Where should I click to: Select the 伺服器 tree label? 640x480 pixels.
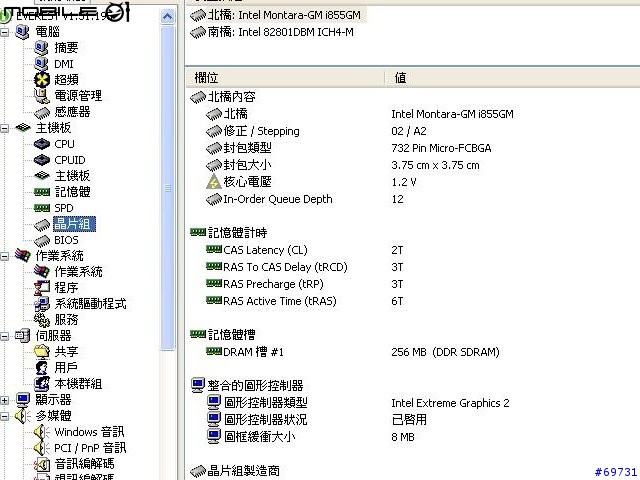pos(53,336)
